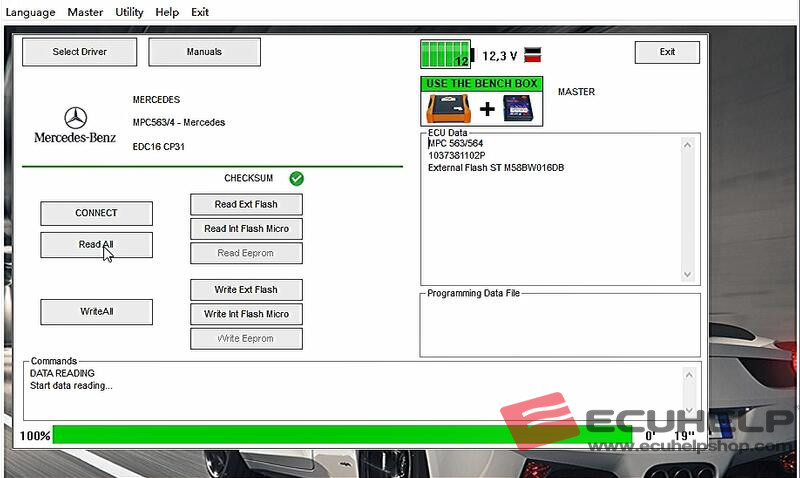
Task: Click the blue programmer device image
Action: 518,109
